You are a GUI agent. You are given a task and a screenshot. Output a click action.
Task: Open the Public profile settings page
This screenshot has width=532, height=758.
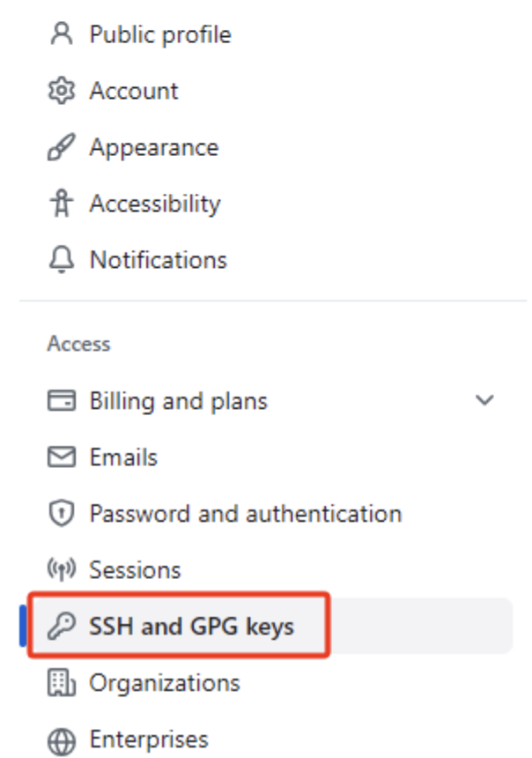tap(159, 35)
